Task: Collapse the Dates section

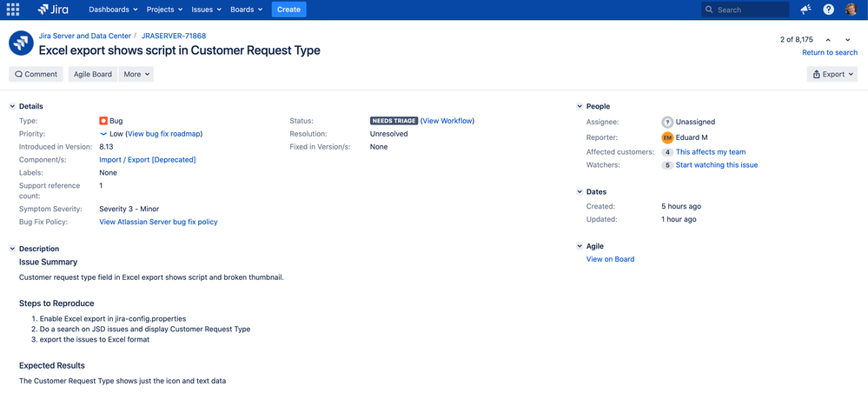Action: tap(580, 192)
